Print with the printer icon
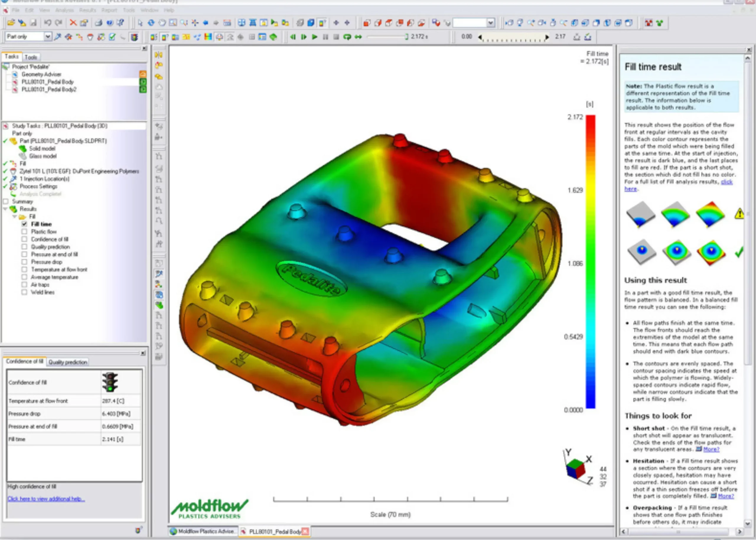This screenshot has height=540, width=756. (x=98, y=23)
